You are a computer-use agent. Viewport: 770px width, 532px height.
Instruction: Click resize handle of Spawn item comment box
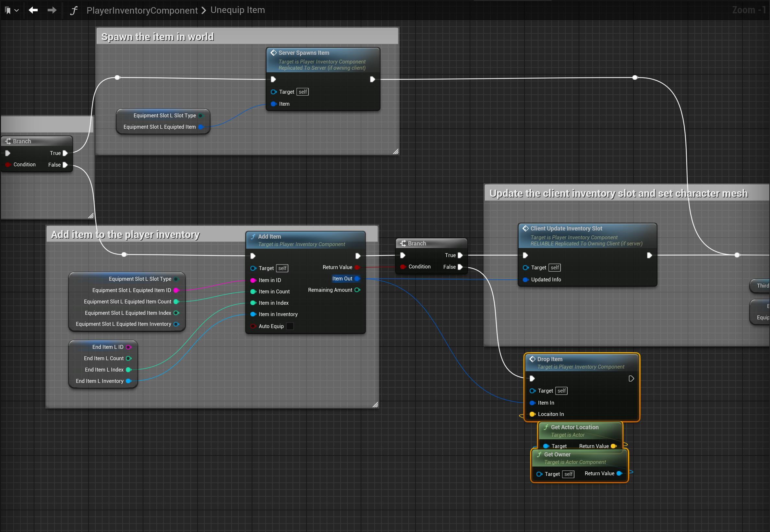(x=395, y=152)
